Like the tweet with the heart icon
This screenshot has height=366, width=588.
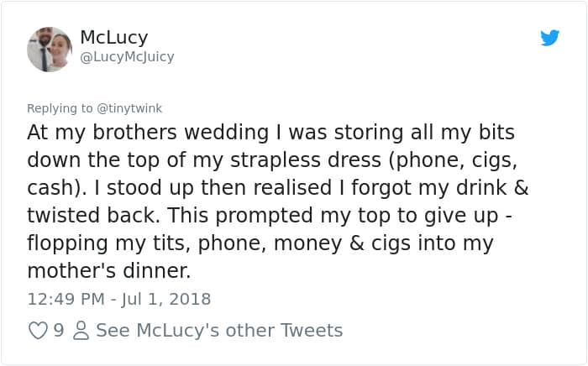38,331
